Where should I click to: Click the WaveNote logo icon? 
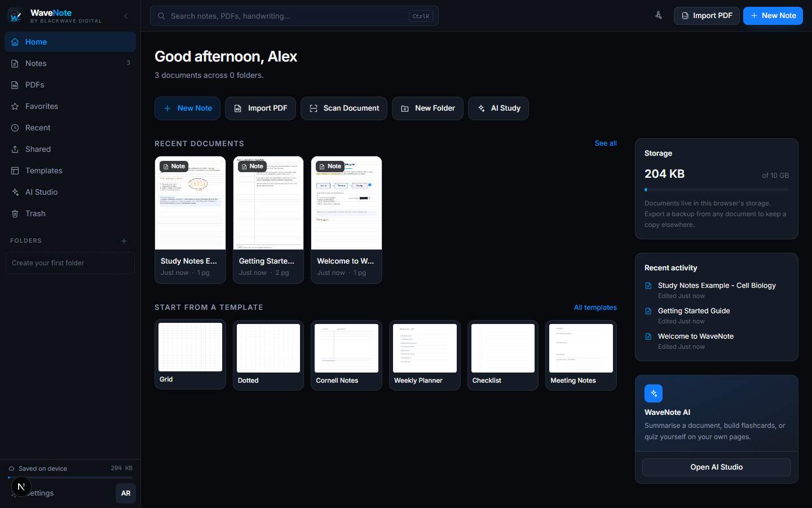[x=16, y=16]
